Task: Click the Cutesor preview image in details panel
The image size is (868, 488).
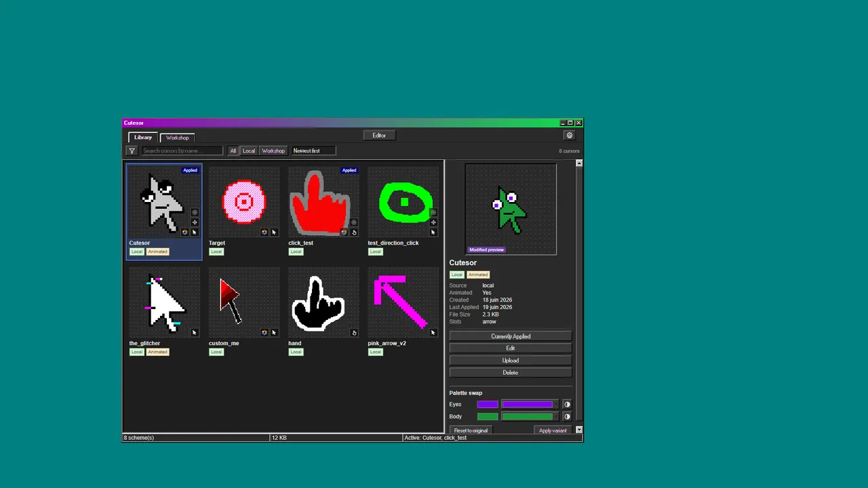Action: (x=511, y=209)
